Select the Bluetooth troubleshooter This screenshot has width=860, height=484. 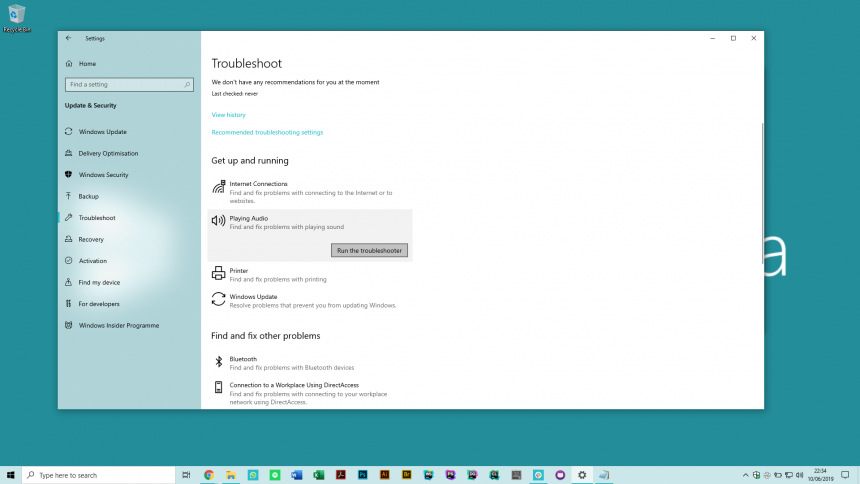310,363
